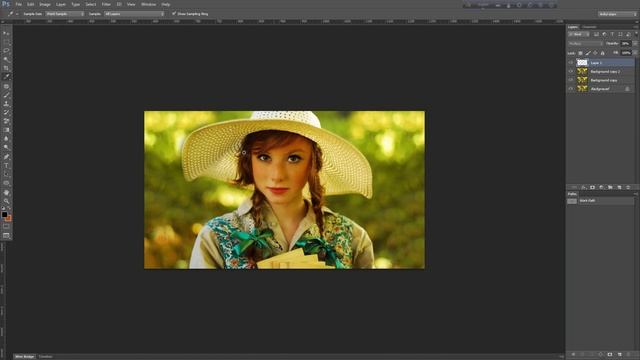Screen dimensions: 640x360
Task: Add new adjustment layer icon
Action: point(601,187)
